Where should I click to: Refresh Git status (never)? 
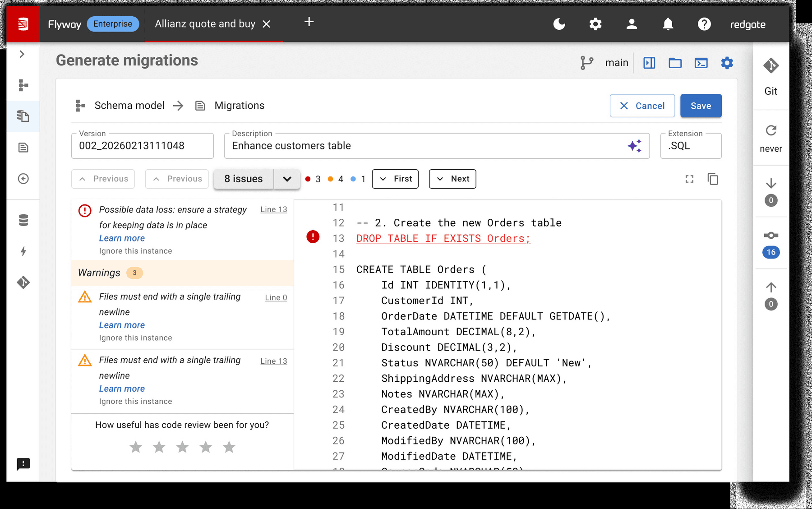771,139
